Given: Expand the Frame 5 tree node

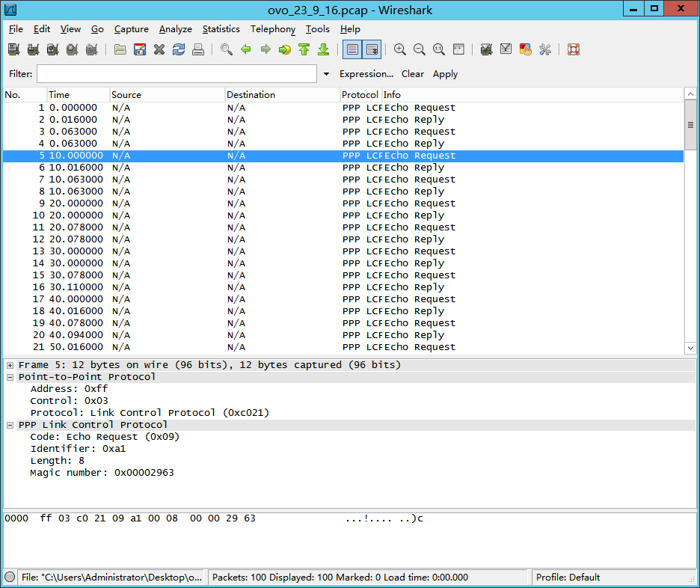Looking at the screenshot, I should pos(10,365).
